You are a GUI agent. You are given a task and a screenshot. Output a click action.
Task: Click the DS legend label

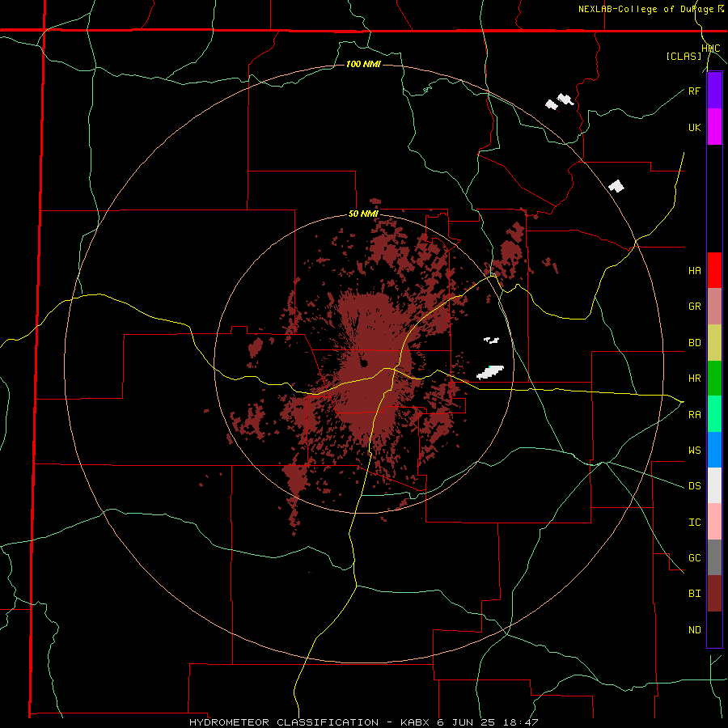point(695,486)
